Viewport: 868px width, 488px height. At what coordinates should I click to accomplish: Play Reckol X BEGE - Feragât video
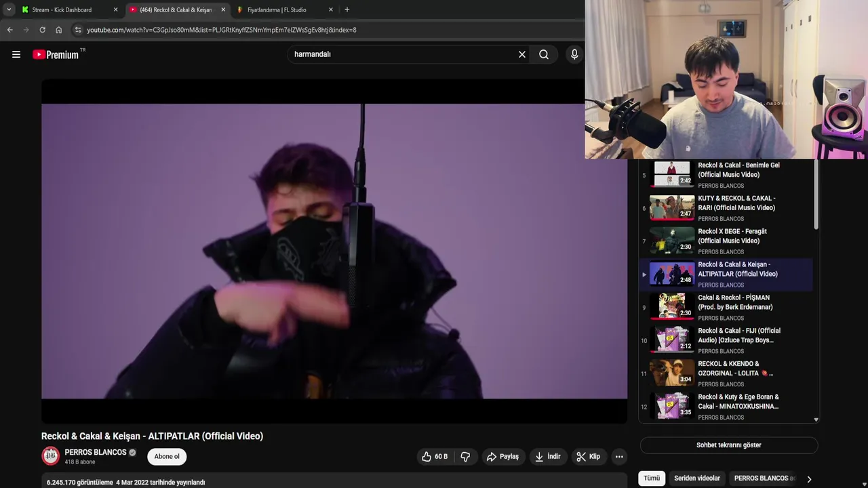click(x=726, y=241)
